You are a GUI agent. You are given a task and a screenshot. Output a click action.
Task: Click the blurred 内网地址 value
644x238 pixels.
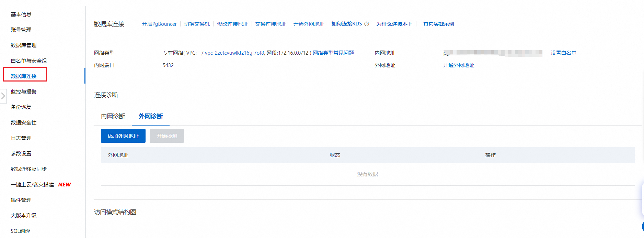[493, 53]
